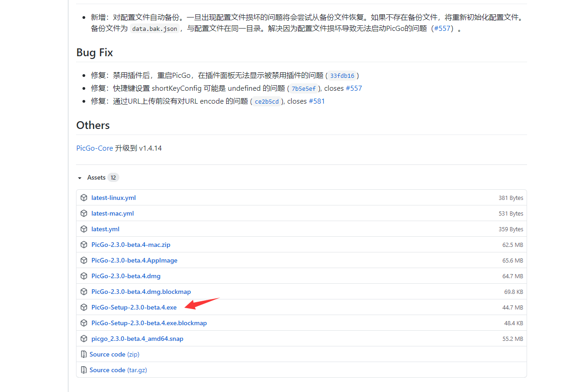Download PicGo-Setup-2.3.0-beta.4.exe installer
The image size is (563, 392).
click(134, 307)
